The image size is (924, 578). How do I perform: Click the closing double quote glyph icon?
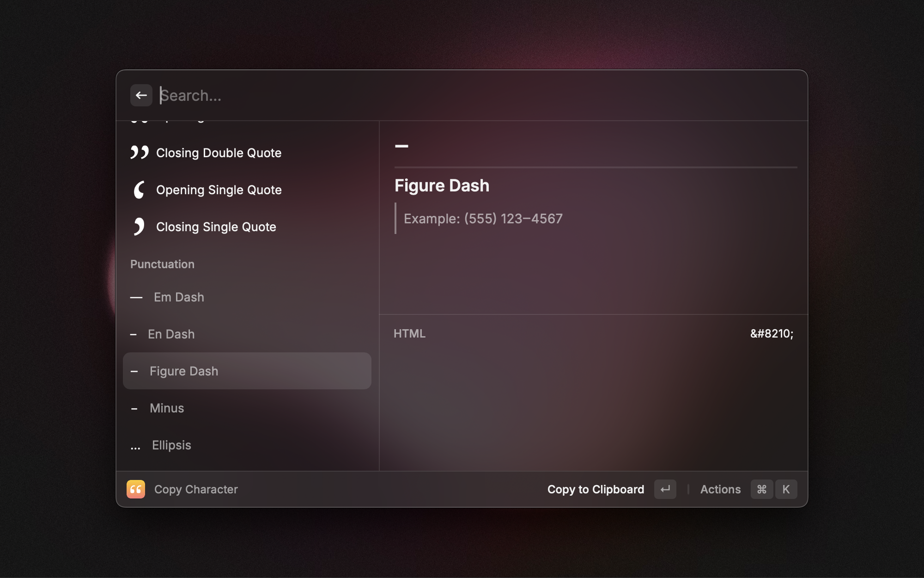click(139, 153)
